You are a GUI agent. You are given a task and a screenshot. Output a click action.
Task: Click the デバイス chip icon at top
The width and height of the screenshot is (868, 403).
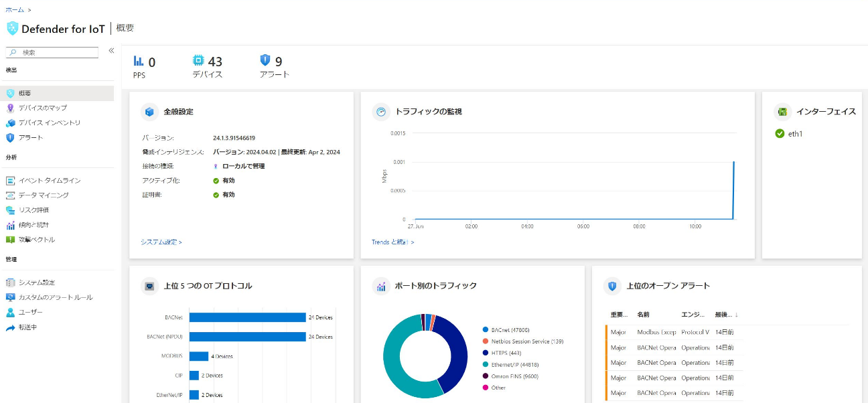pyautogui.click(x=198, y=60)
